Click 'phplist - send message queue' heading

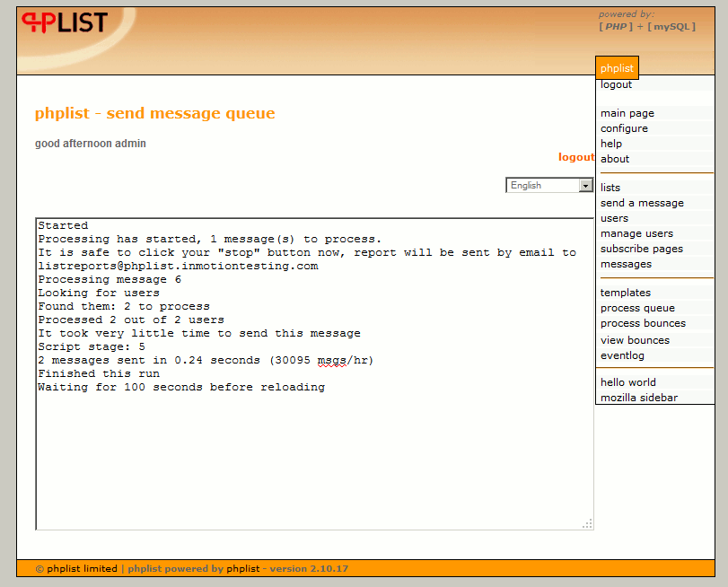[x=154, y=113]
